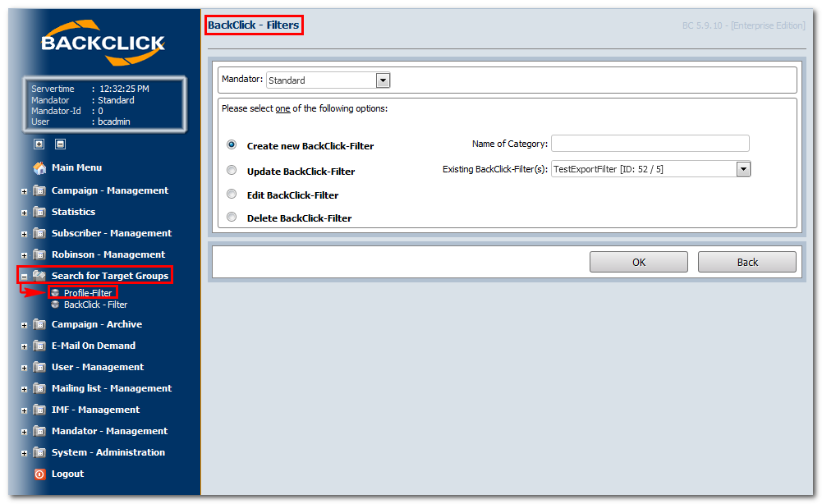
Task: Click the Mailing list - Management folder icon
Action: pyautogui.click(x=39, y=388)
